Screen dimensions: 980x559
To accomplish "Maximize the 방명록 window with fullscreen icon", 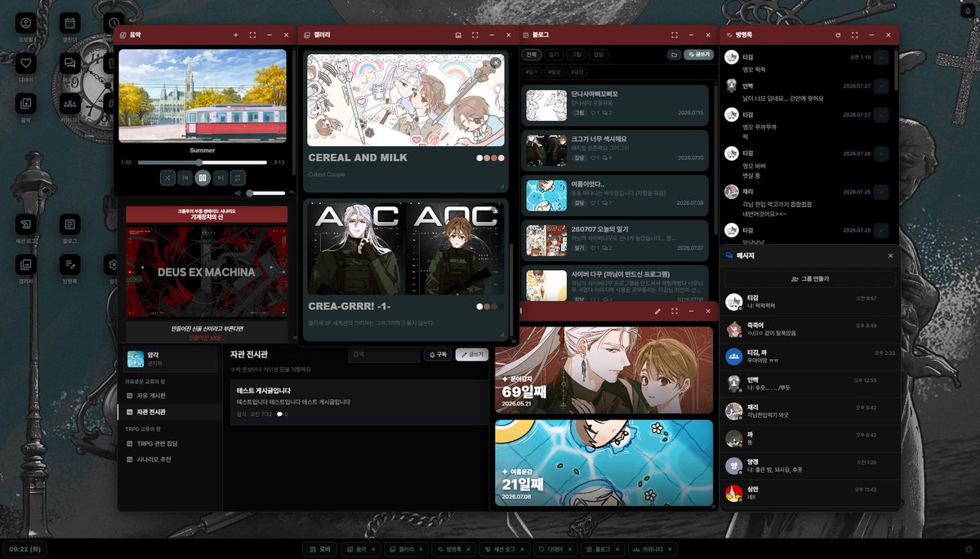I will click(855, 35).
